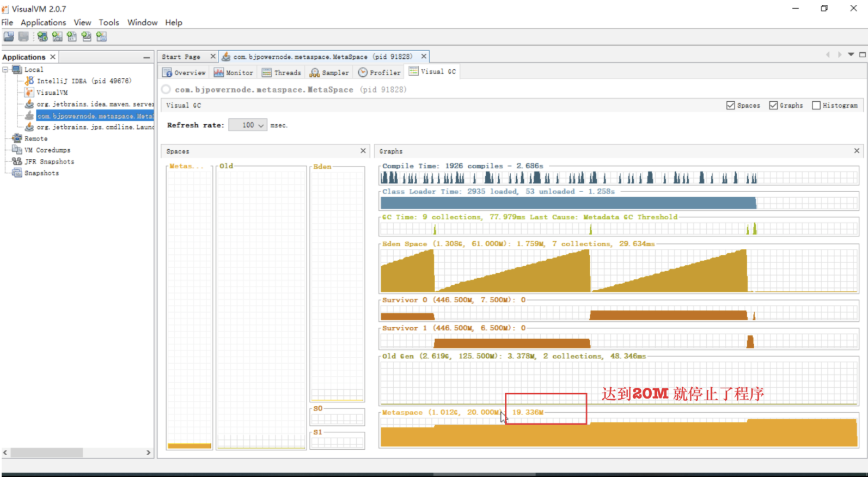Select the VM Coredumps tree node
The width and height of the screenshot is (868, 477).
(x=47, y=150)
